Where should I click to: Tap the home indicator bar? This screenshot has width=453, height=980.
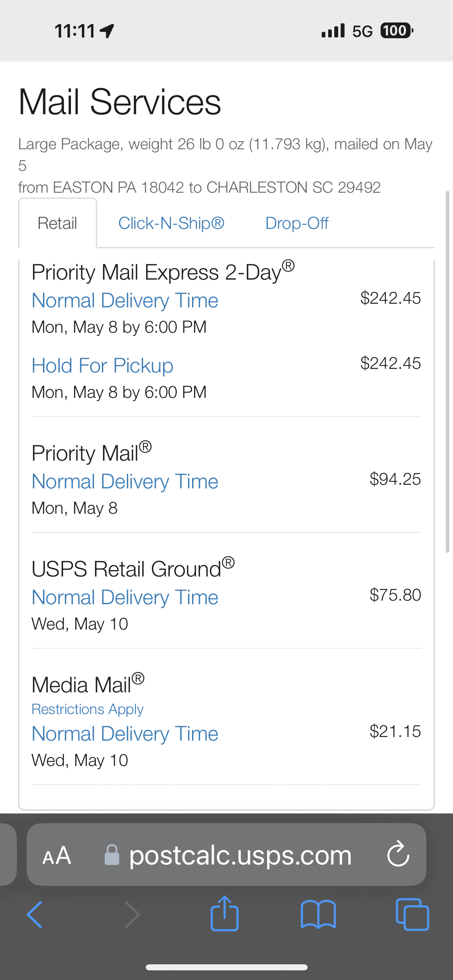tap(227, 967)
